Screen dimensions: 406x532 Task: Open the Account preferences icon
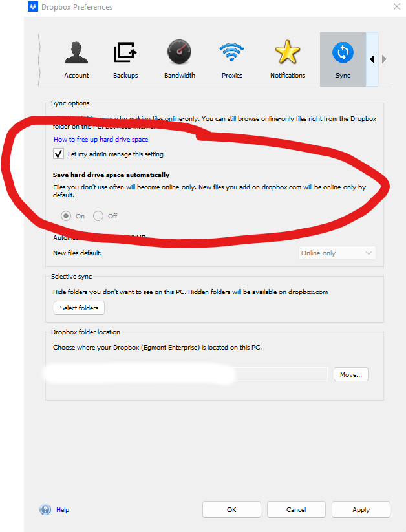point(76,52)
